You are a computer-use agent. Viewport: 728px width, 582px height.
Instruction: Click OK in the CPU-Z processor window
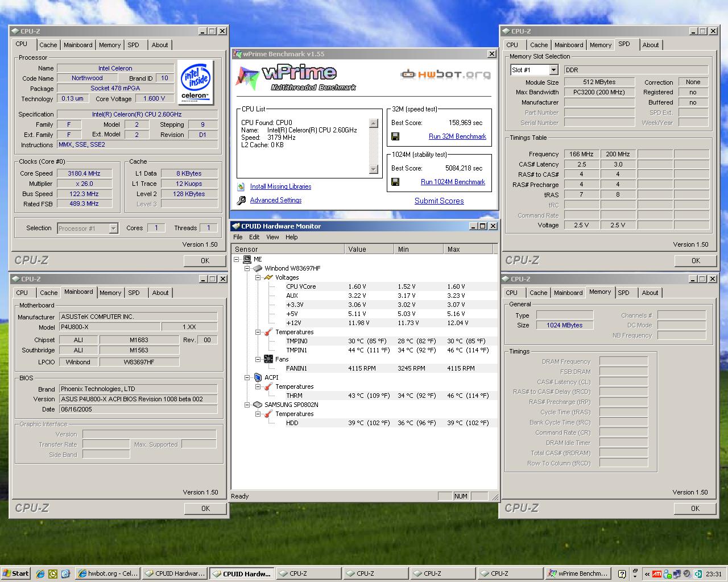tap(205, 261)
